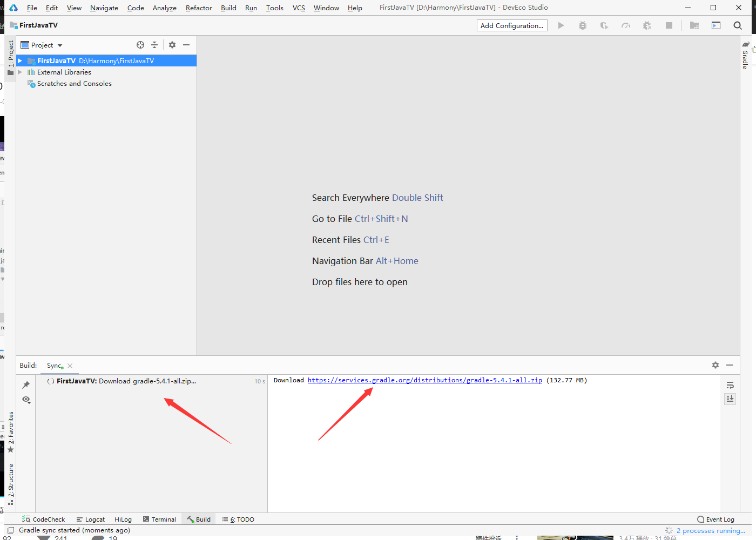Switch to the Sync tab
The height and width of the screenshot is (540, 756).
pyautogui.click(x=55, y=366)
